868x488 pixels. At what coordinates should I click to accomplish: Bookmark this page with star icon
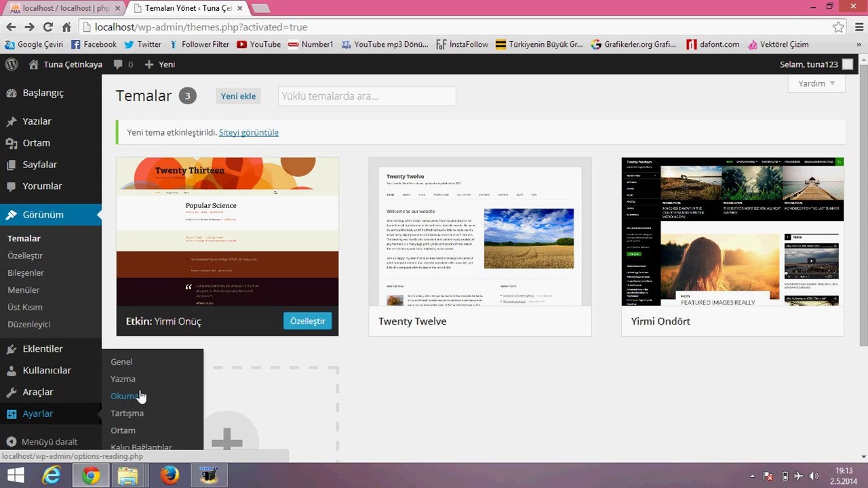[839, 27]
